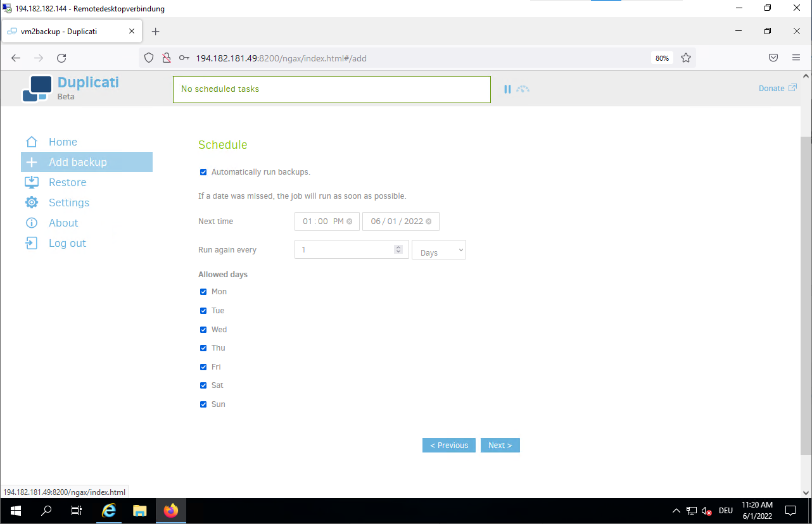Image resolution: width=812 pixels, height=524 pixels.
Task: Go to Restore in the sidebar
Action: [x=67, y=182]
